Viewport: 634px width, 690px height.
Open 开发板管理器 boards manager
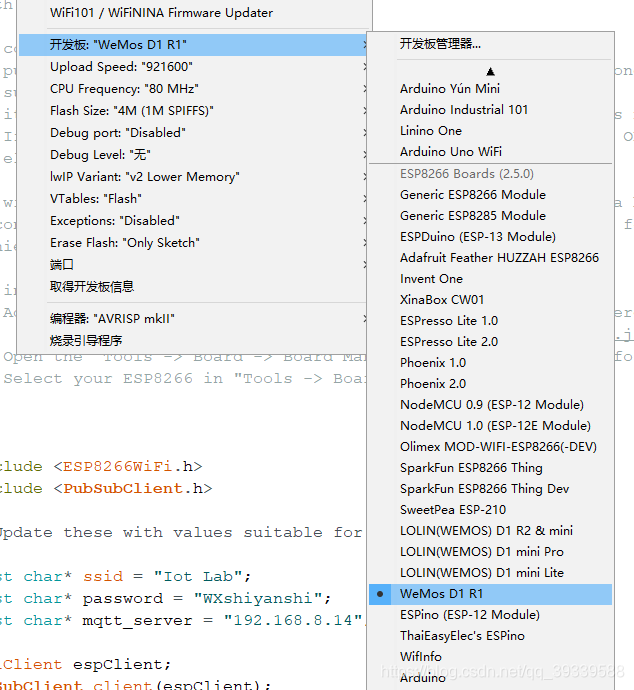pos(490,44)
